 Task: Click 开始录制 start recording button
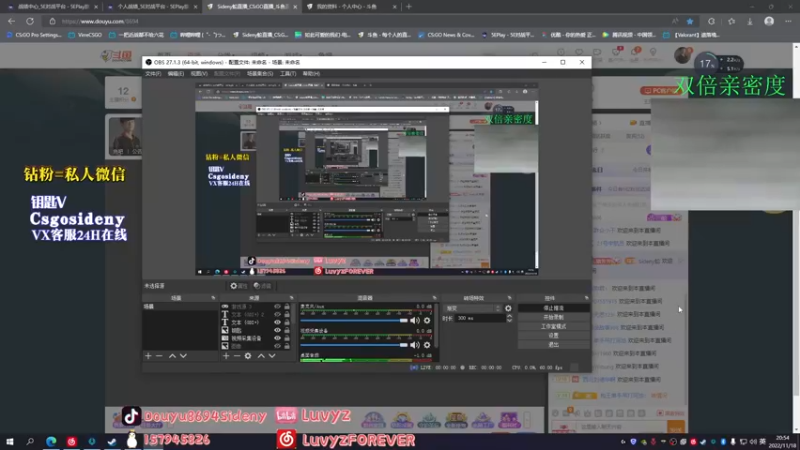554,317
